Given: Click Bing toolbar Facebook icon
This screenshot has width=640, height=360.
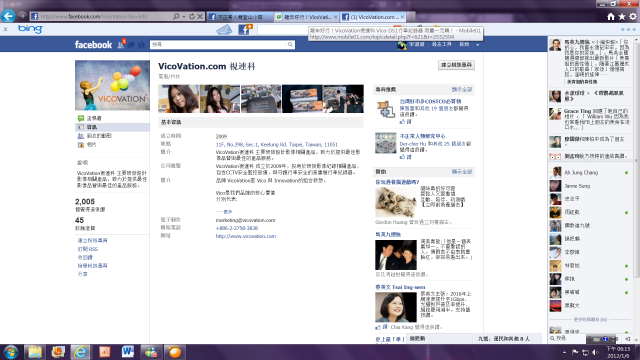Looking at the screenshot, I should pos(245,29).
